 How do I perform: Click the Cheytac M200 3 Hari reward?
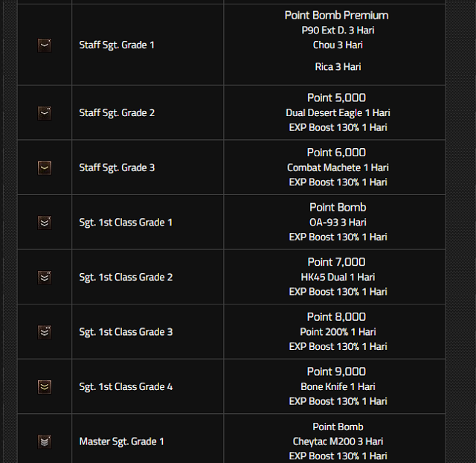coord(338,441)
